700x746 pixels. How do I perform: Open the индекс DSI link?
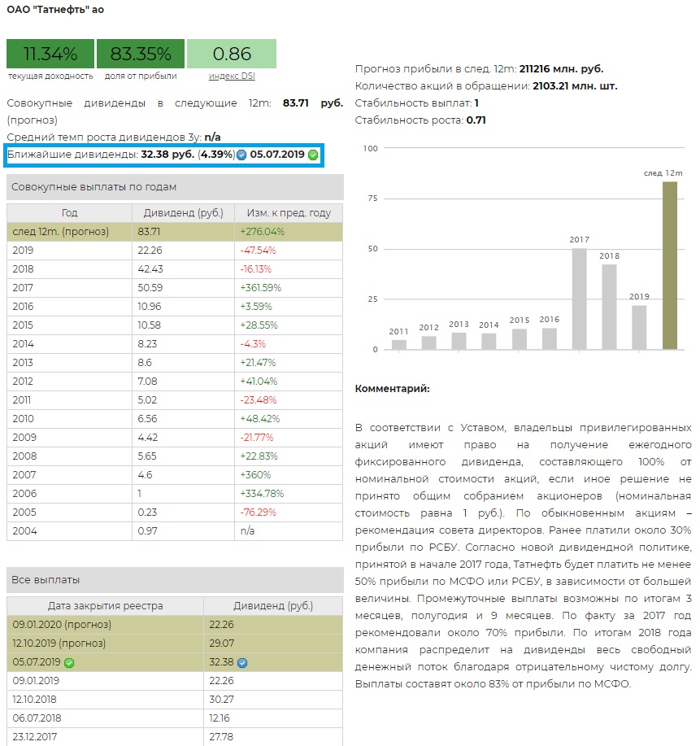click(231, 76)
